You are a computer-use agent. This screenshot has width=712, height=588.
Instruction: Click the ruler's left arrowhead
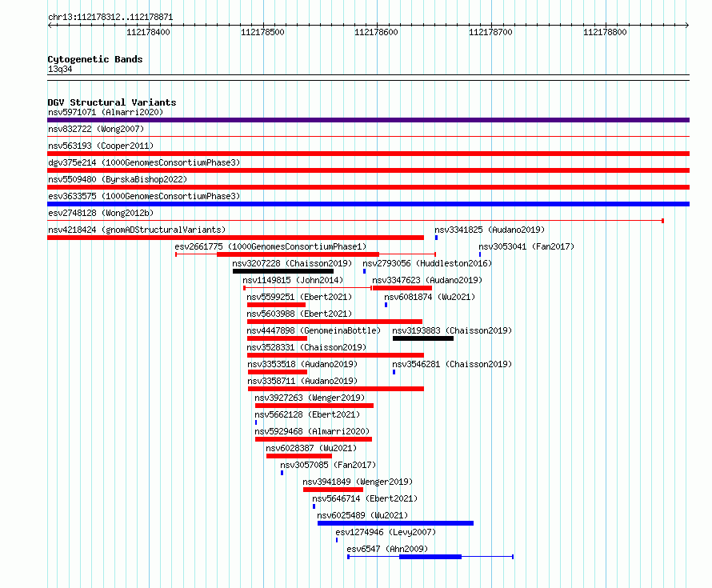(50, 25)
